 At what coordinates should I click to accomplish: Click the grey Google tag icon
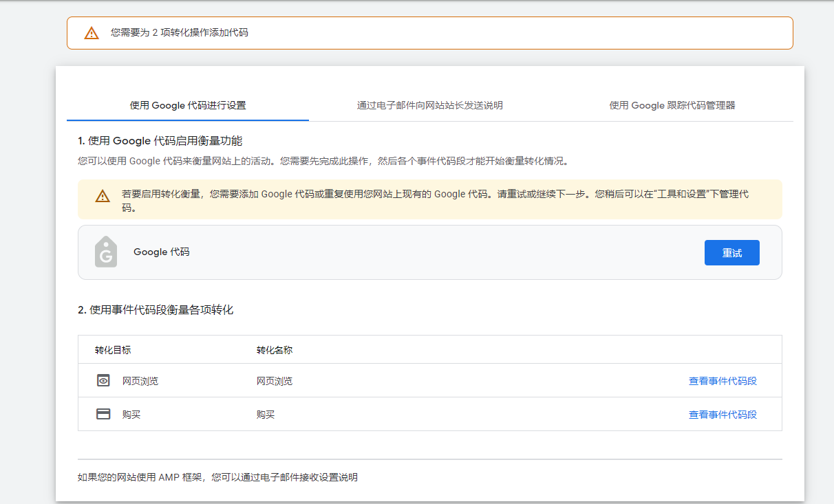(105, 252)
